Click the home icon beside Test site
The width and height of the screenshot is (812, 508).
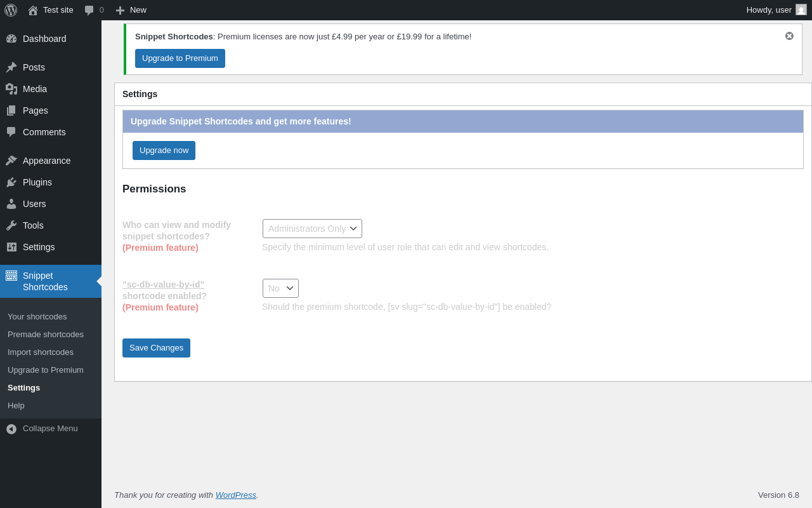(33, 10)
